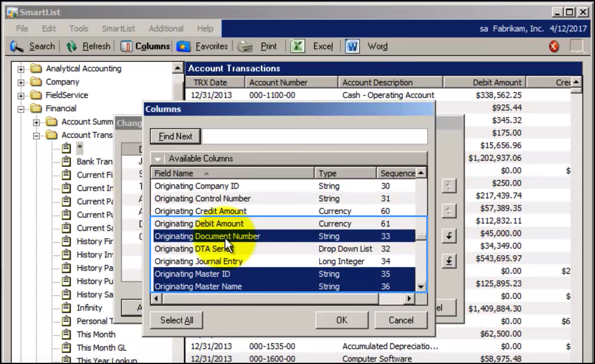Sort by the Field Name column header

coord(232,173)
